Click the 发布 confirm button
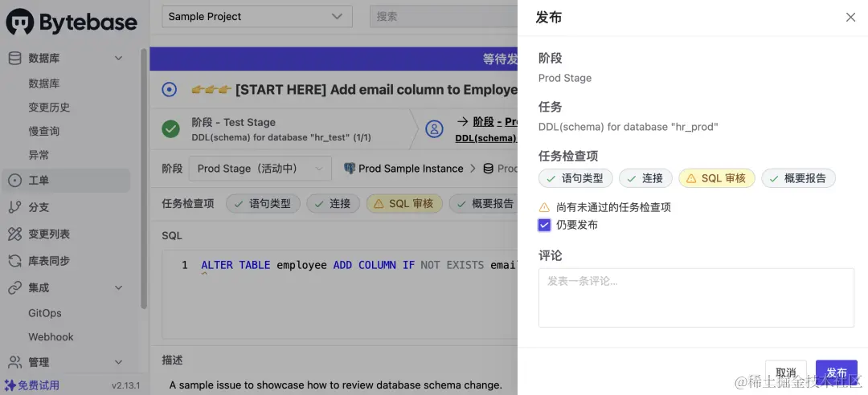This screenshot has height=395, width=868. coord(837,373)
